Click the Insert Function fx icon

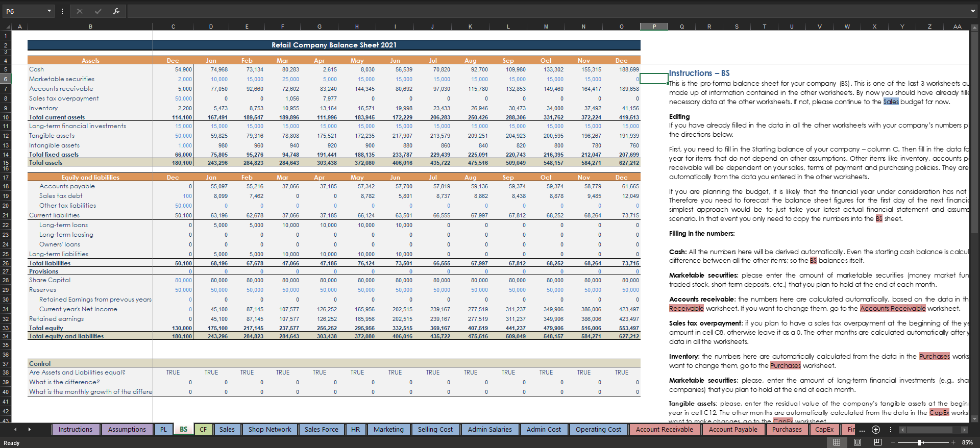click(116, 11)
